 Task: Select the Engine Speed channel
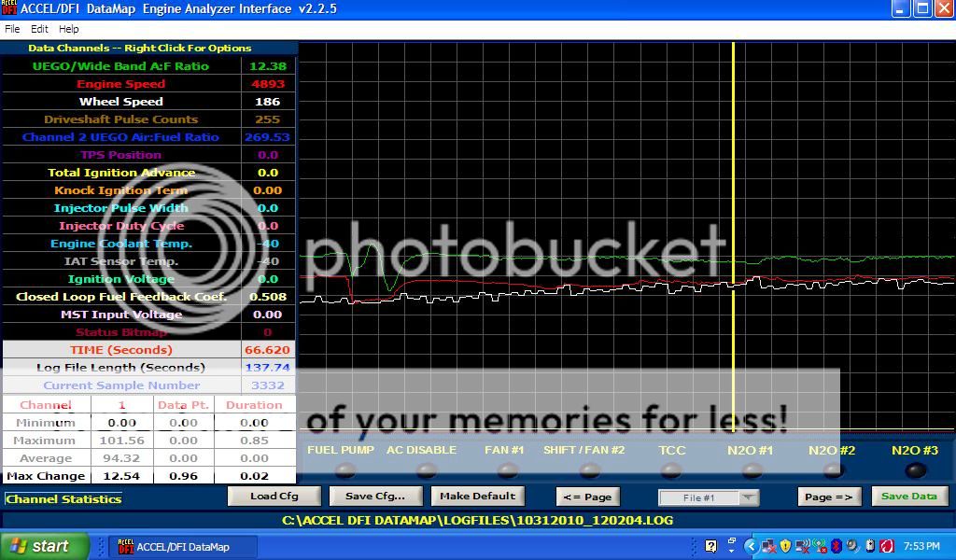point(120,83)
